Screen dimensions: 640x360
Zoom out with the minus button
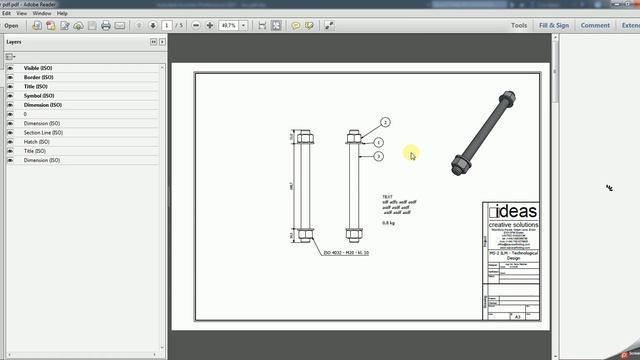coord(196,26)
